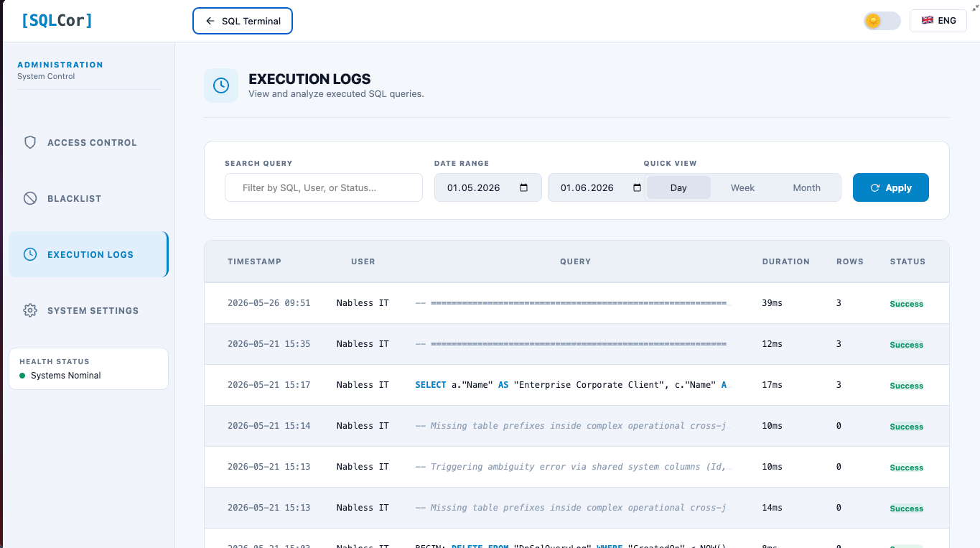Viewport: 980px width, 548px height.
Task: Focus the Search Query filter field
Action: pos(324,187)
